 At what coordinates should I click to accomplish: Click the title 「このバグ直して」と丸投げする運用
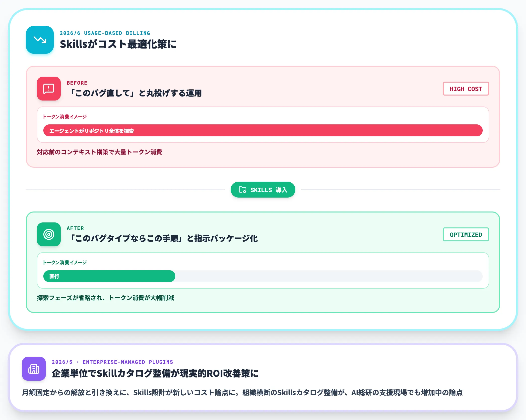point(134,93)
